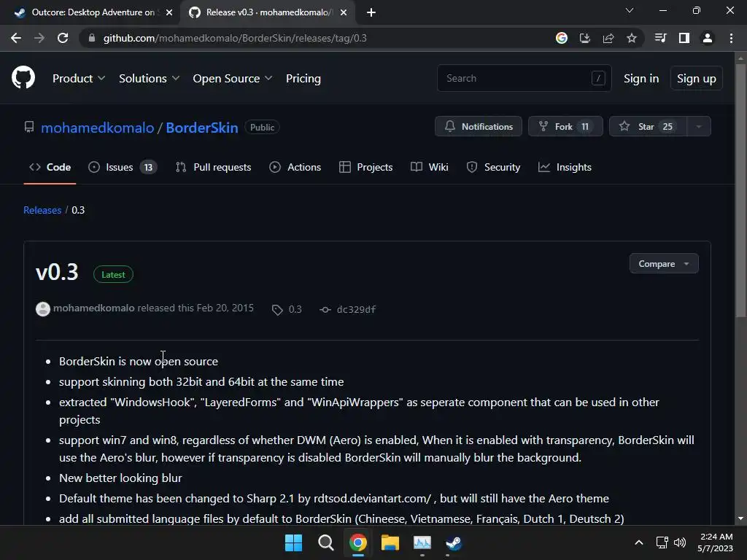Toggle the browser side panel

point(684,38)
